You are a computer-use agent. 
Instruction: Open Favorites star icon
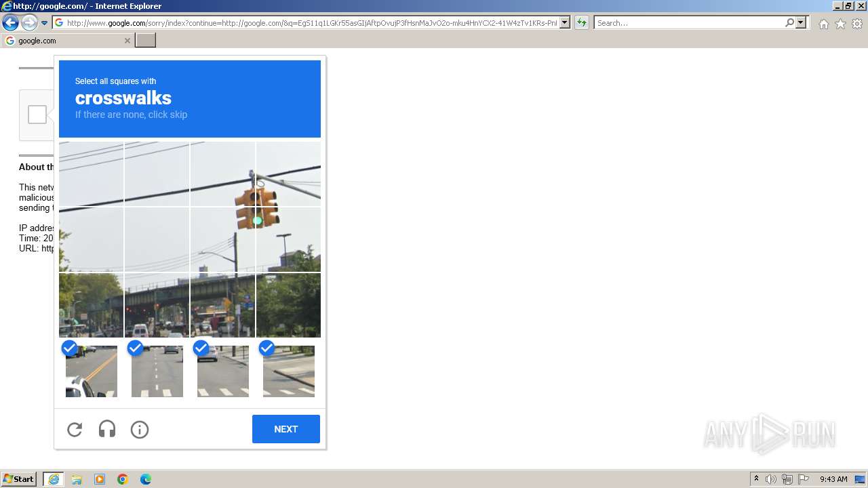coord(840,24)
